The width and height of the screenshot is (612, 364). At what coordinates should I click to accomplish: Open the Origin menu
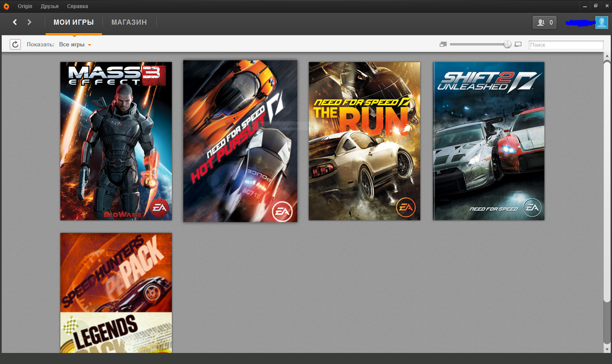coord(25,6)
